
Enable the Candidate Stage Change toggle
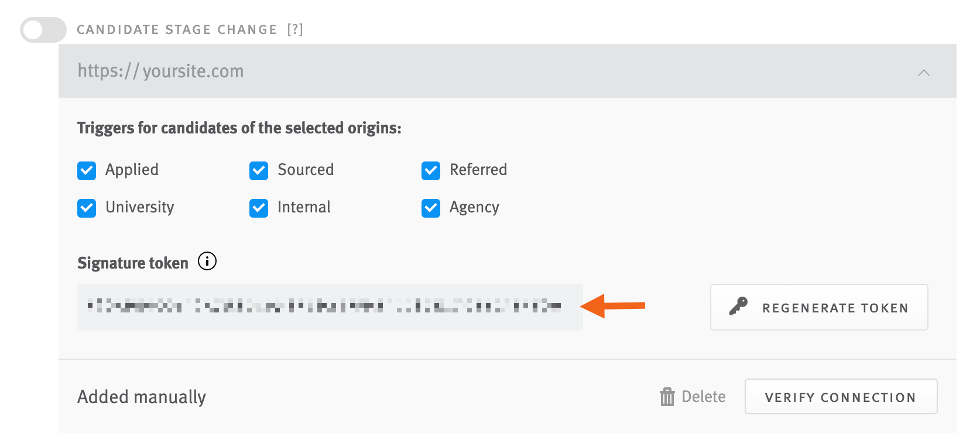[x=41, y=29]
